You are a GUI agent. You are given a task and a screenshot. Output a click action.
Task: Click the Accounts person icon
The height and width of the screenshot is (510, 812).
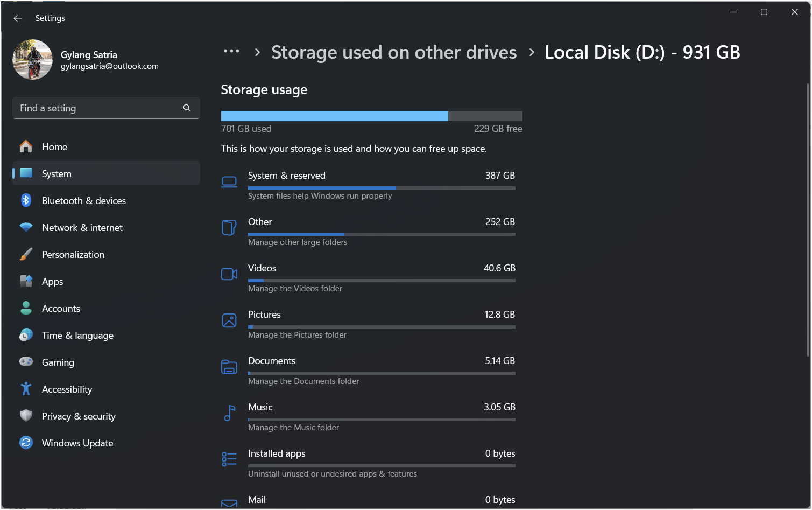26,308
